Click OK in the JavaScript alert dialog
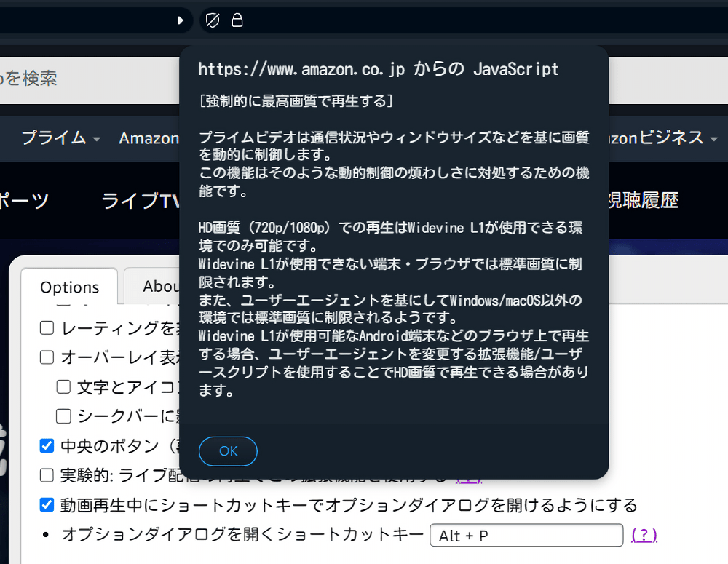Viewport: 728px width, 564px height. [228, 450]
